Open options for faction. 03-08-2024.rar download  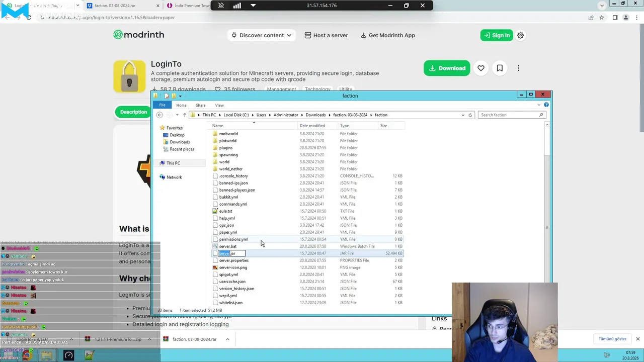[227, 339]
